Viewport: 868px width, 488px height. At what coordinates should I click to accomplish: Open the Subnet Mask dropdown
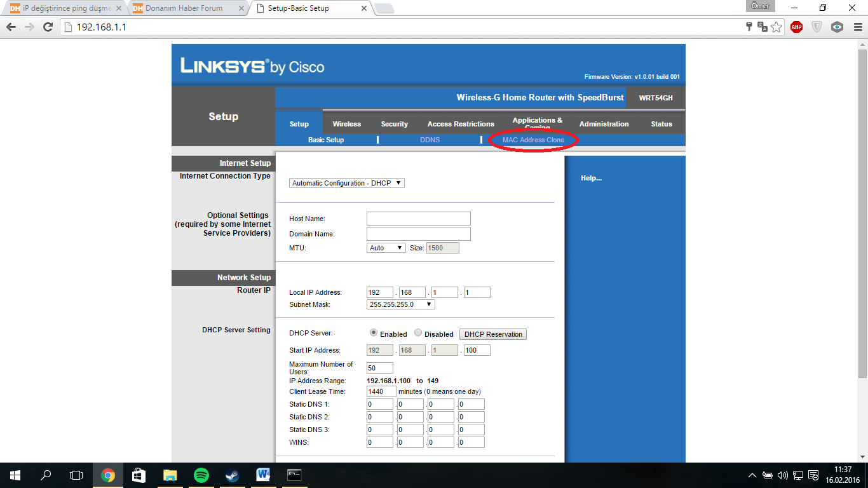coord(401,304)
